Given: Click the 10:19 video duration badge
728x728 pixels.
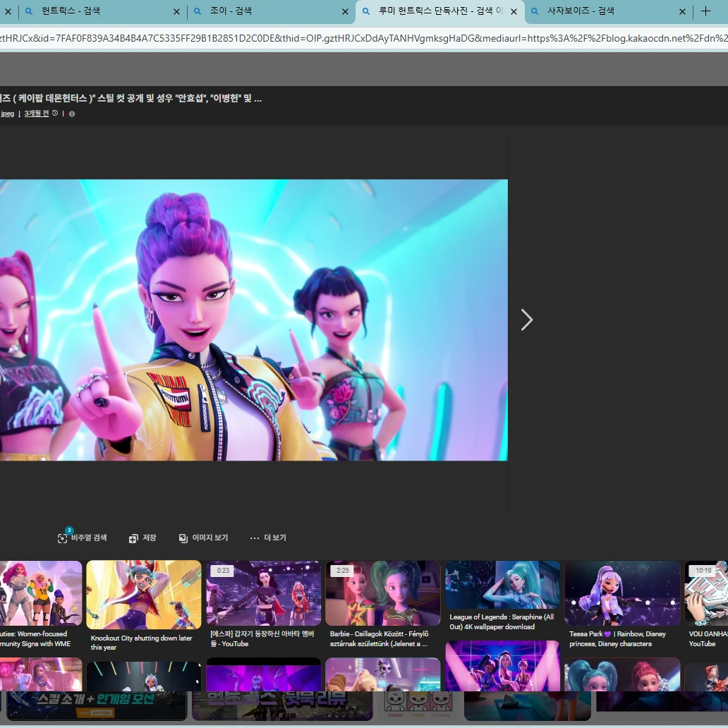Looking at the screenshot, I should [703, 571].
